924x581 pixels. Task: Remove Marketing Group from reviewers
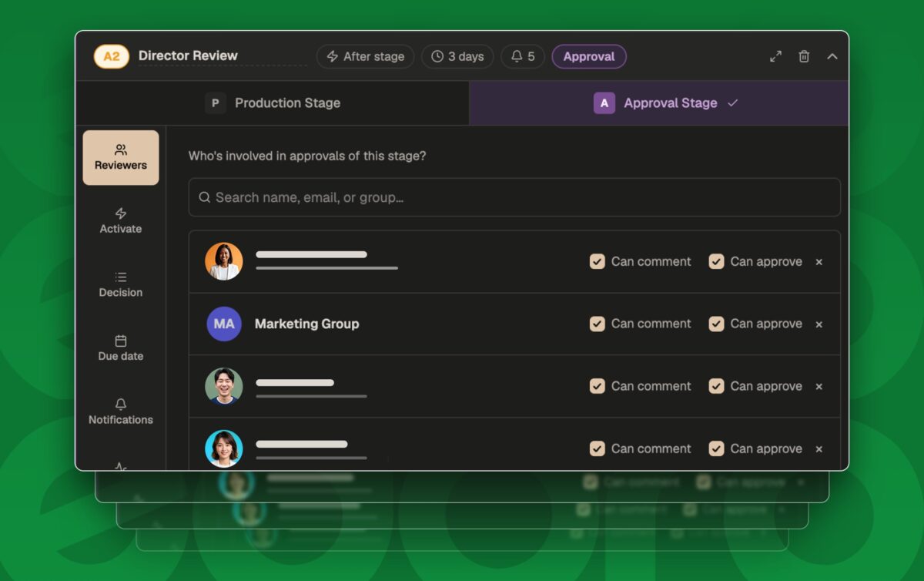[819, 324]
